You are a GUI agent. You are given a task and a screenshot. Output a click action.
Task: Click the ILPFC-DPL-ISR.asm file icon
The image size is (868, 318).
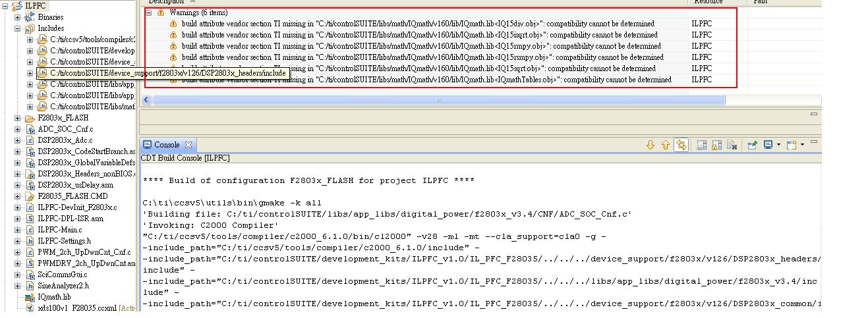[x=30, y=219]
